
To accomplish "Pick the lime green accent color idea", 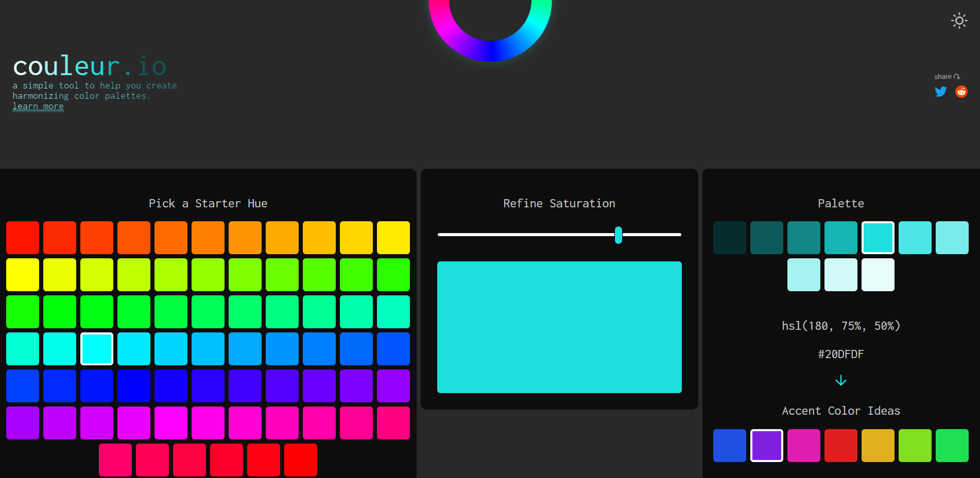I will 915,446.
